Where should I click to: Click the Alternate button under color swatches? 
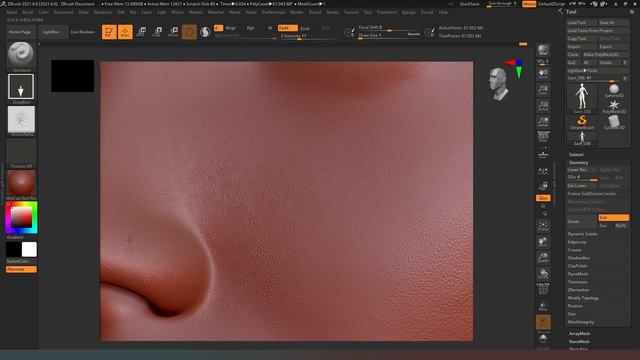pos(21,269)
